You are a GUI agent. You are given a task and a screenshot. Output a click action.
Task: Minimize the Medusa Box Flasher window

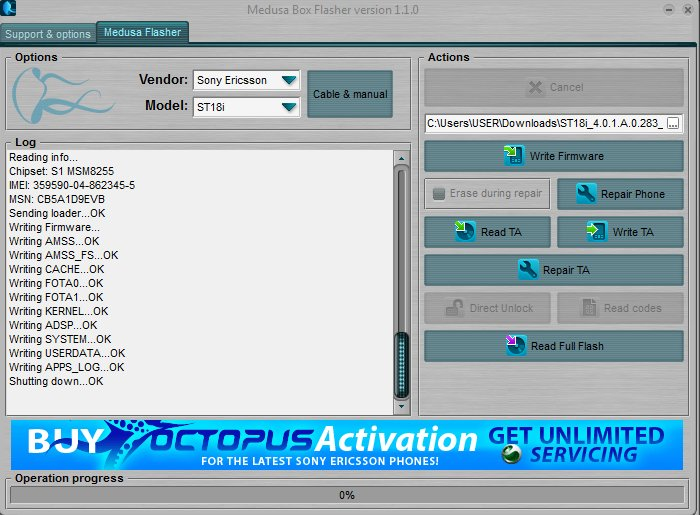[668, 9]
